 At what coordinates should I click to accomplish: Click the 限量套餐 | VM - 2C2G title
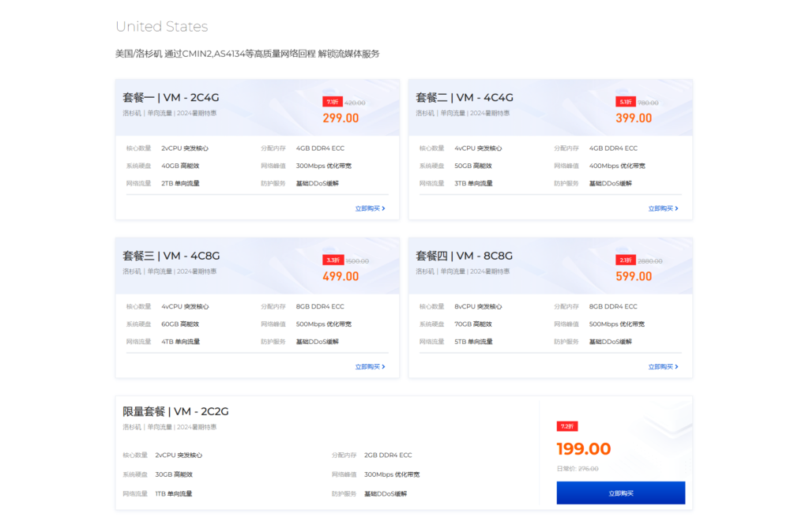coord(175,411)
